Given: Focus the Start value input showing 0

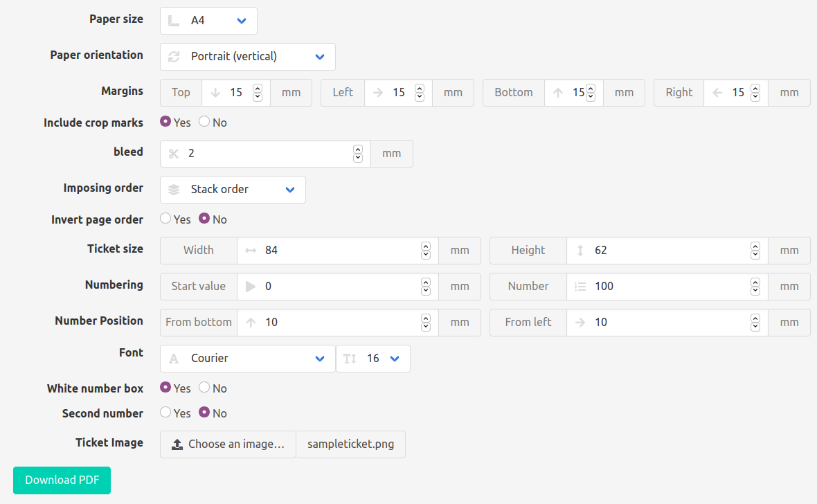Looking at the screenshot, I should click(338, 287).
